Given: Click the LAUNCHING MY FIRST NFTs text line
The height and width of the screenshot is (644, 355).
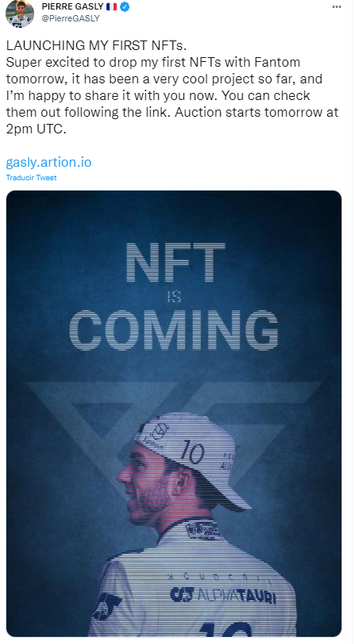Looking at the screenshot, I should [x=93, y=45].
